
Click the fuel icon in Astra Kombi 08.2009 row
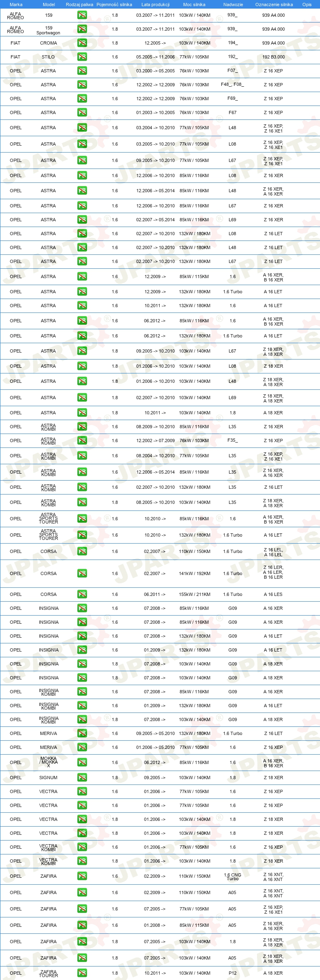point(82,427)
